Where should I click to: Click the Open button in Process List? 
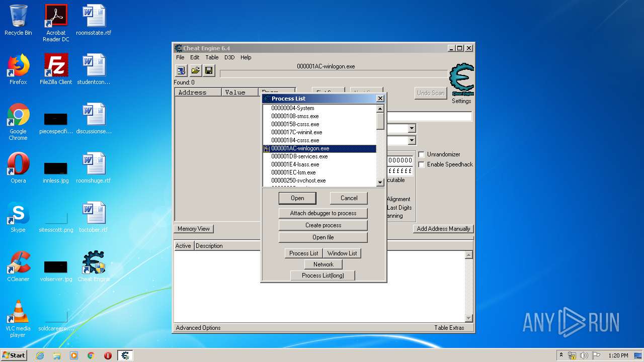[297, 198]
